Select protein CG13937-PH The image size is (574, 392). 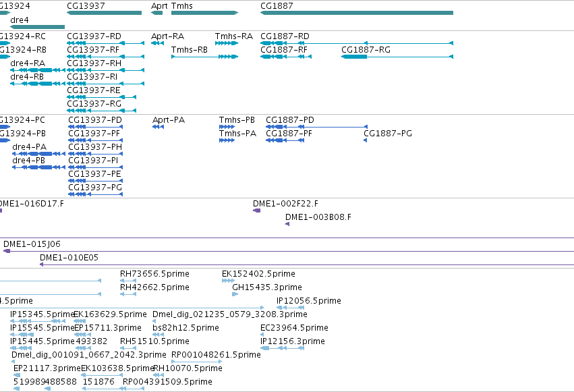tap(96, 154)
